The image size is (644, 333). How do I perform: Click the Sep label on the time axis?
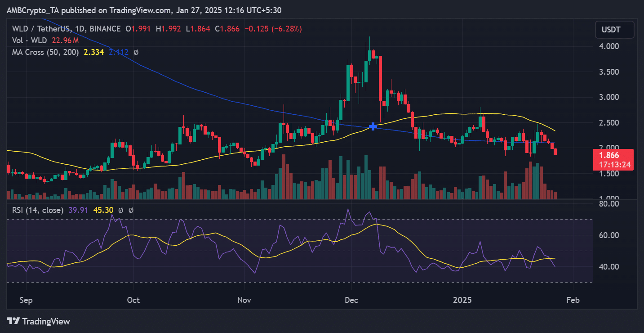[x=26, y=300]
